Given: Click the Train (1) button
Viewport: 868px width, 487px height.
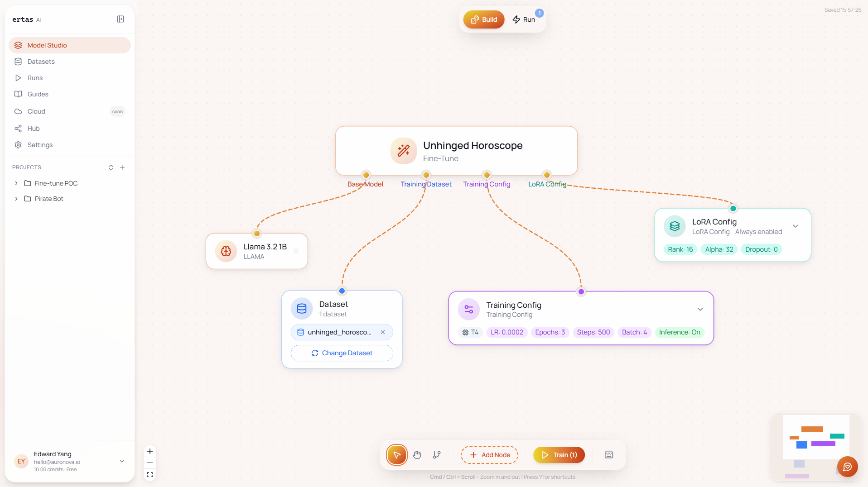Looking at the screenshot, I should pyautogui.click(x=559, y=455).
